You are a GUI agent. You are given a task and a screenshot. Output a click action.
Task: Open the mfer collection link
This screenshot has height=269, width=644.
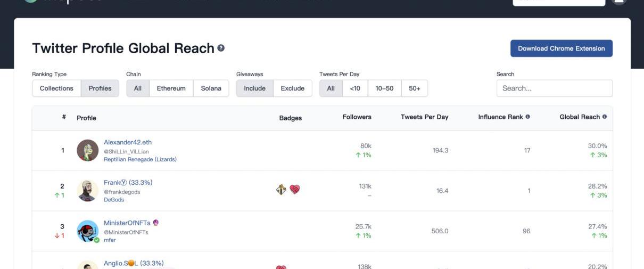(x=110, y=240)
